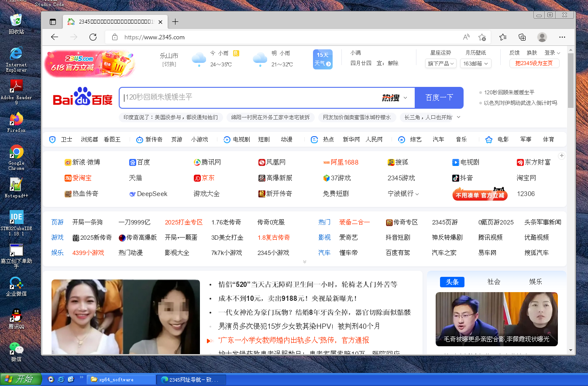Click the 百度一下 search button

(439, 98)
